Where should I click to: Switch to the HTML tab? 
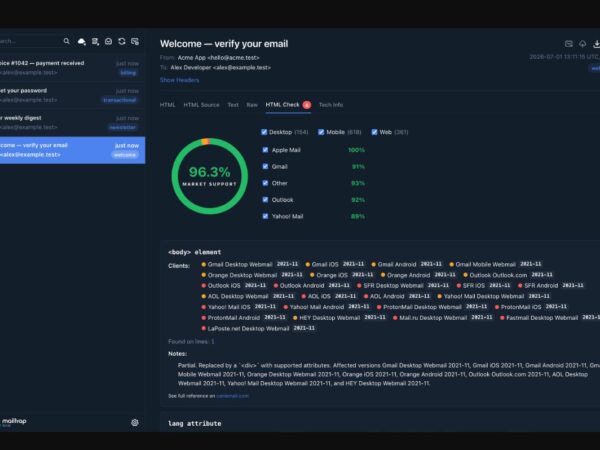click(168, 105)
